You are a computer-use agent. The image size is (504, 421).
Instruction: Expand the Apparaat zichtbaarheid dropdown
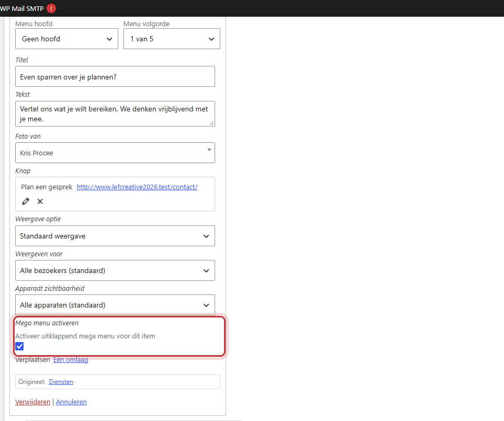click(115, 305)
